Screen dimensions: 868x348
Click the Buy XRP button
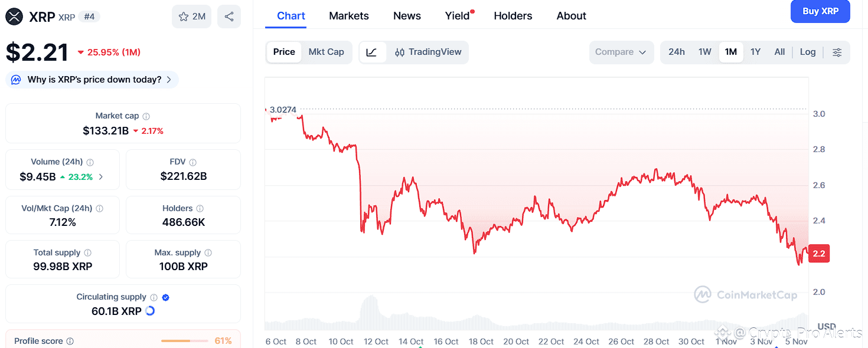[x=820, y=11]
